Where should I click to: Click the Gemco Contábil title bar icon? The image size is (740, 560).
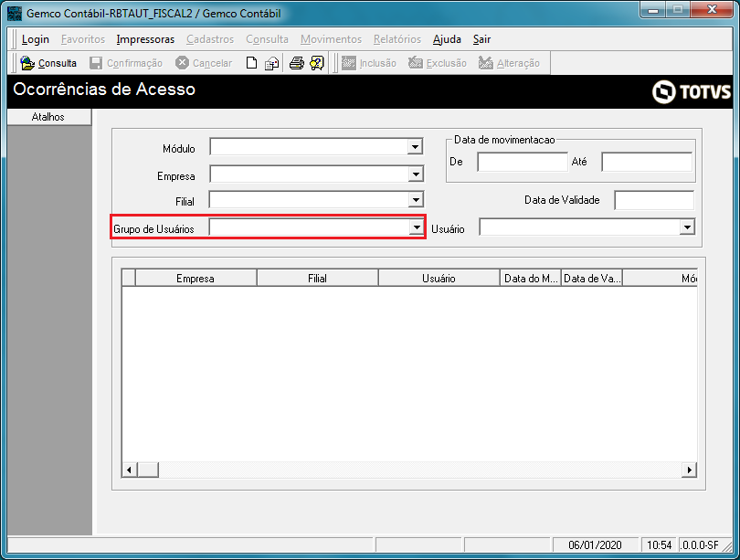(15, 13)
